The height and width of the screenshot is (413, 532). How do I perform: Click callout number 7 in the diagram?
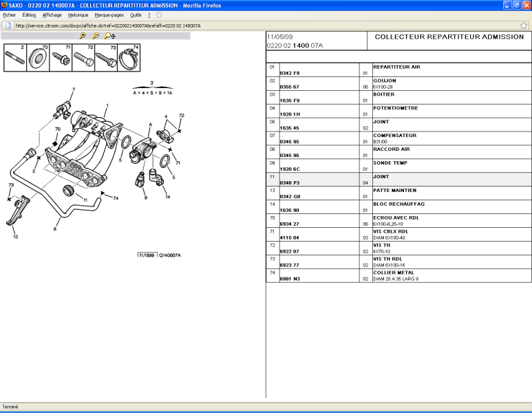(74, 89)
